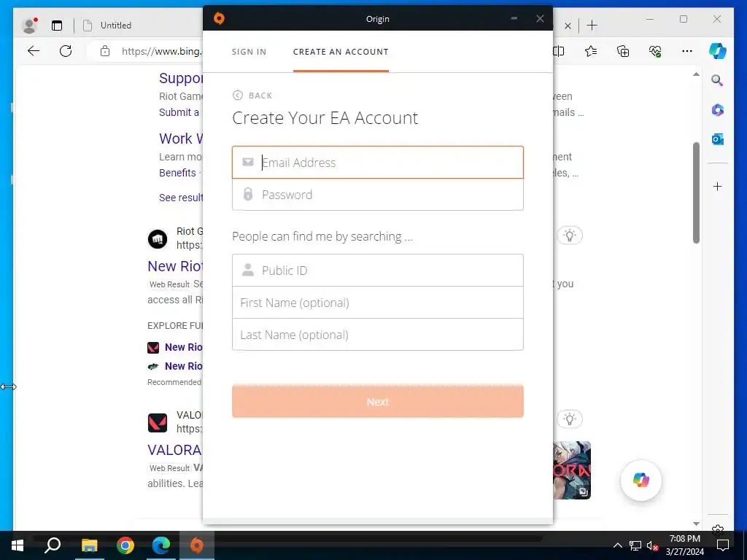Click the lightbulb icon beside Riot Games result
Image resolution: width=747 pixels, height=560 pixels.
(x=570, y=236)
